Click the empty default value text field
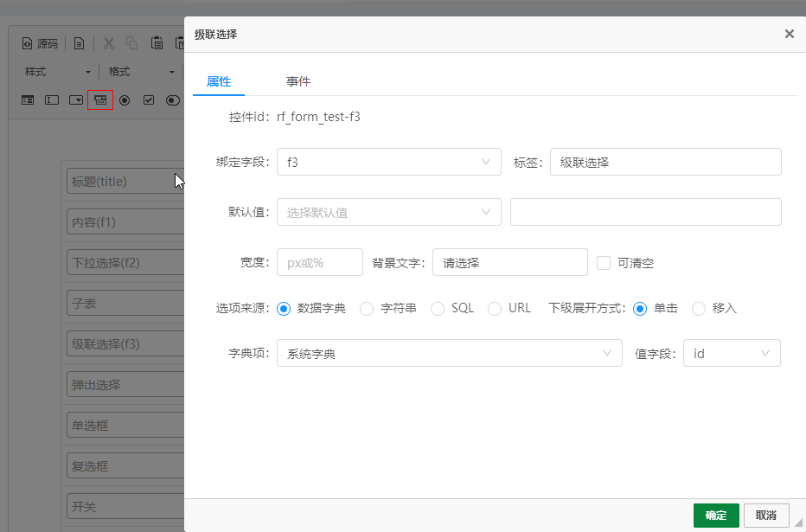 [x=646, y=212]
